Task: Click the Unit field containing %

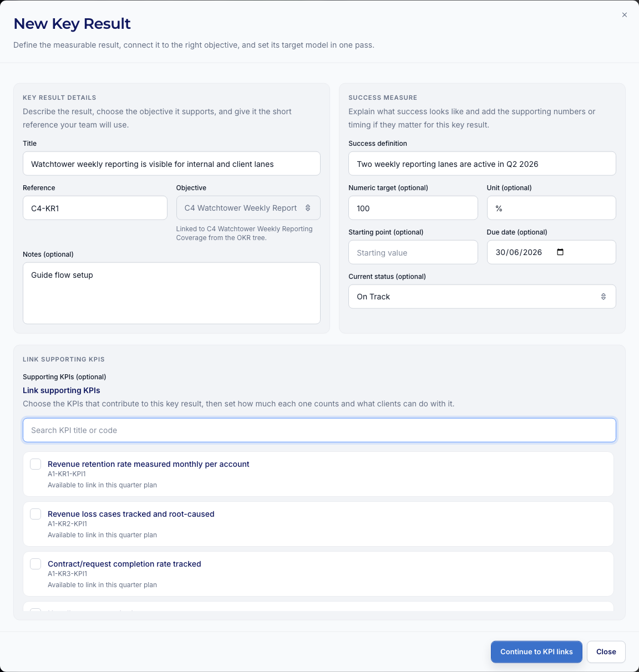Action: (551, 207)
